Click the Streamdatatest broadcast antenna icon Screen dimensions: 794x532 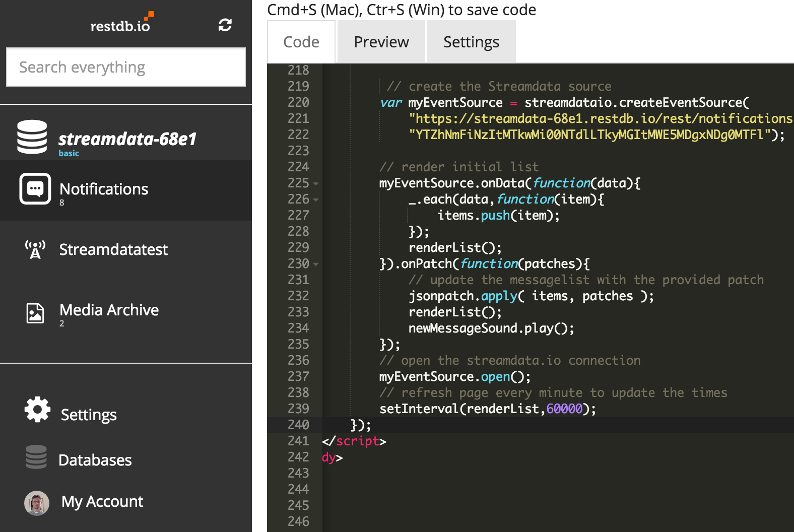click(x=35, y=249)
